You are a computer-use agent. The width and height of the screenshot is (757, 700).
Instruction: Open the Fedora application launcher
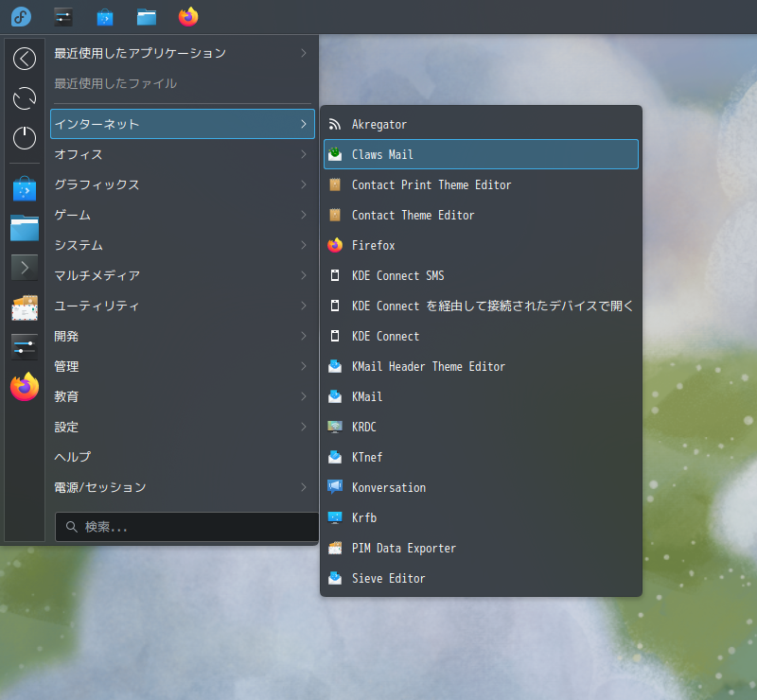coord(21,17)
